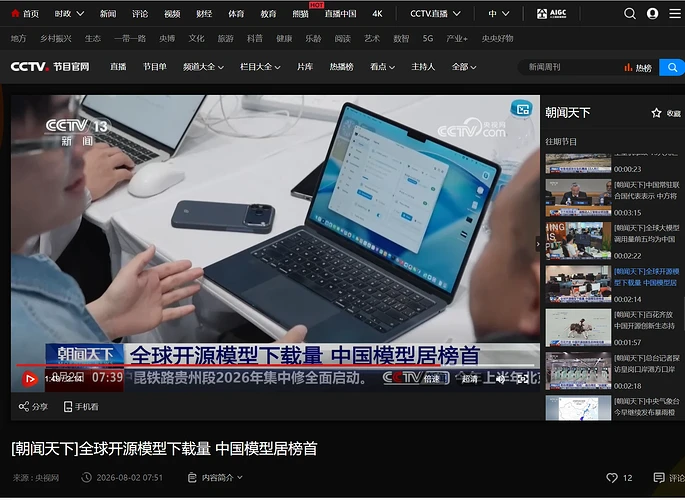685x500 pixels.
Task: Click the blue search button beside 热榜
Action: point(672,67)
